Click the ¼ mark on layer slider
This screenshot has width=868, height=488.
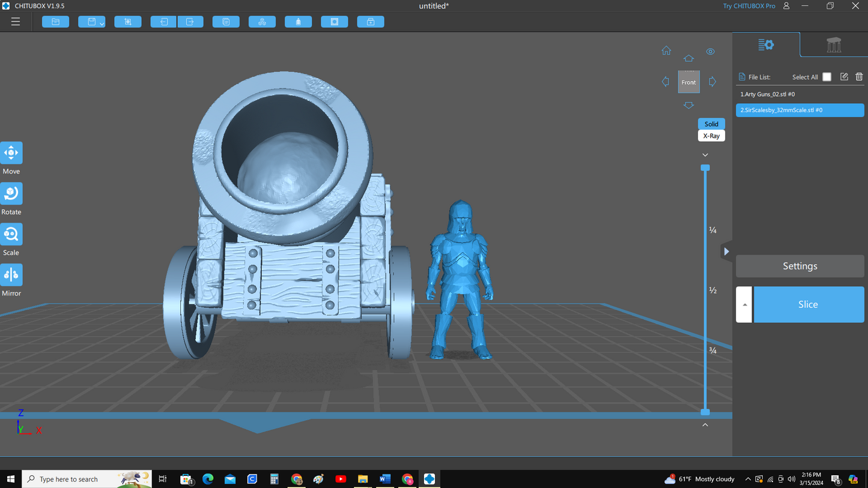(713, 230)
